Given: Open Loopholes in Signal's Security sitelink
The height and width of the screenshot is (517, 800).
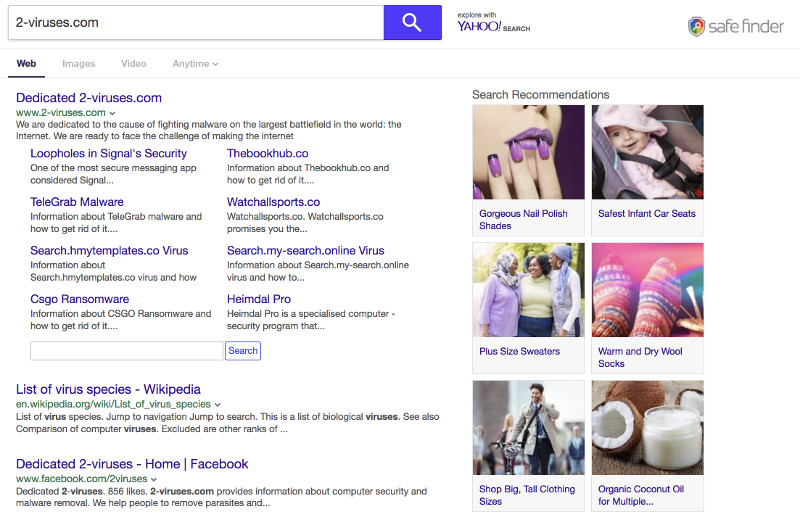Looking at the screenshot, I should tap(109, 153).
